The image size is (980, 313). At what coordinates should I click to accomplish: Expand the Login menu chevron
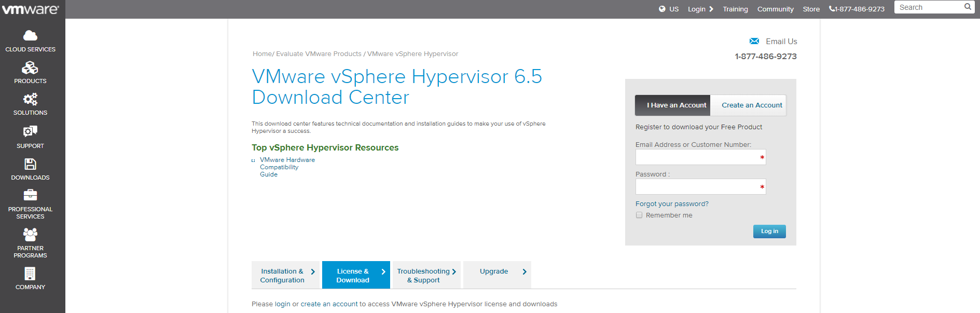click(x=711, y=9)
